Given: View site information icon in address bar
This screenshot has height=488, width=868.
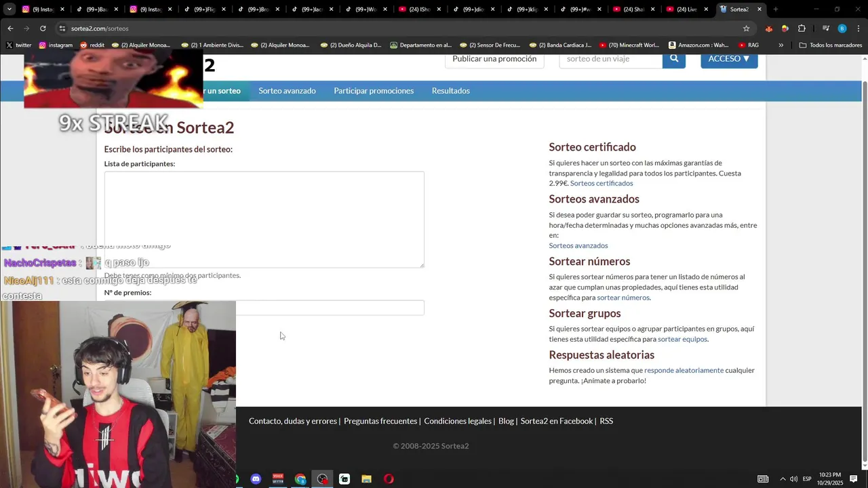Looking at the screenshot, I should pos(62,28).
